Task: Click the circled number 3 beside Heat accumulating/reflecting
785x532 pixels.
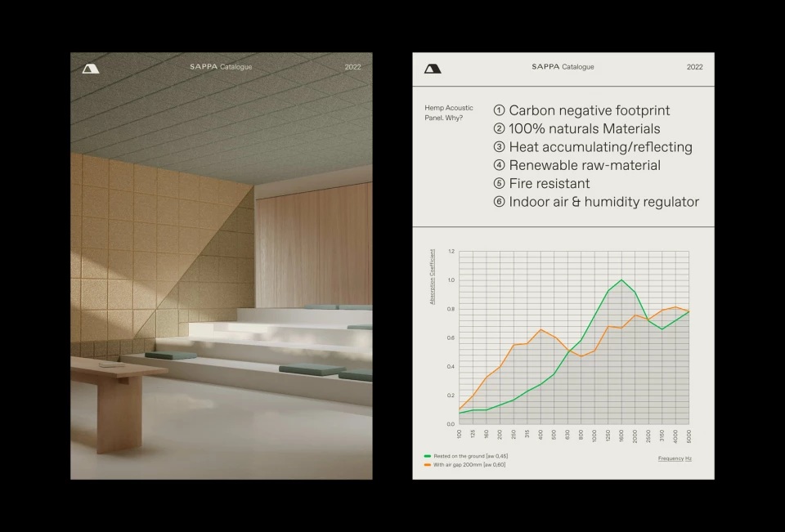Action: pyautogui.click(x=499, y=147)
